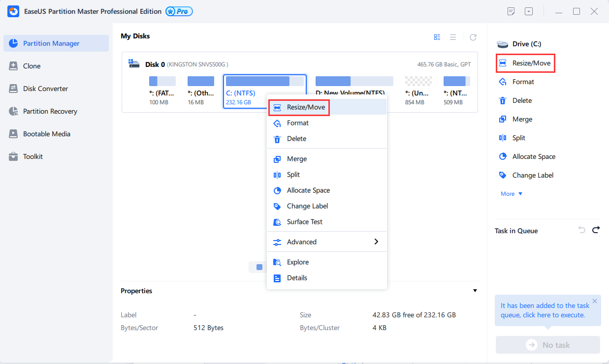Choose Resize/Move in context menu
The width and height of the screenshot is (609, 364).
327,107
